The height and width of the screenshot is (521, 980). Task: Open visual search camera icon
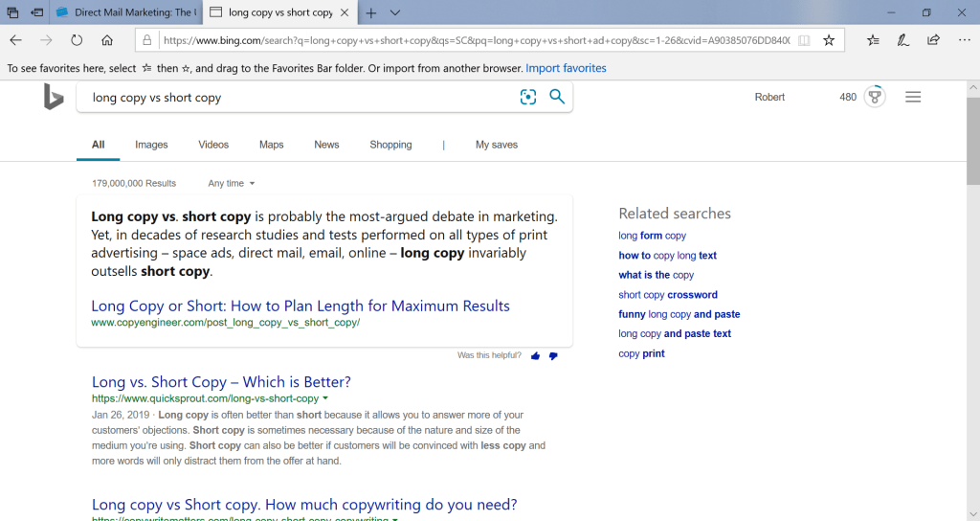[527, 97]
